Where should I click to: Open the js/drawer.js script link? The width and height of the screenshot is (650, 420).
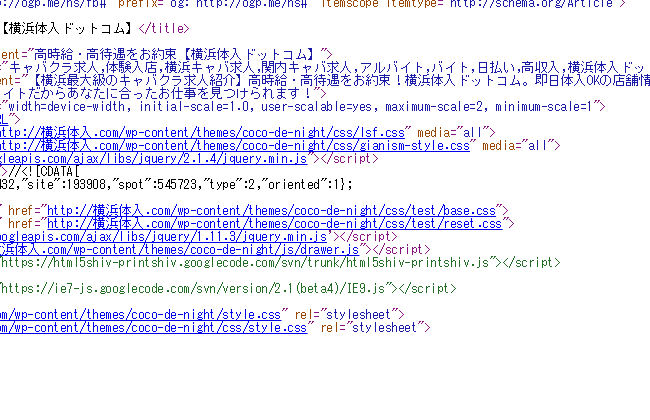pos(179,250)
